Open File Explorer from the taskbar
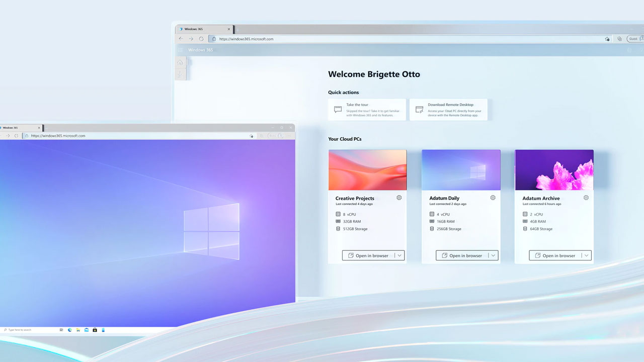This screenshot has width=644, height=362. click(78, 330)
